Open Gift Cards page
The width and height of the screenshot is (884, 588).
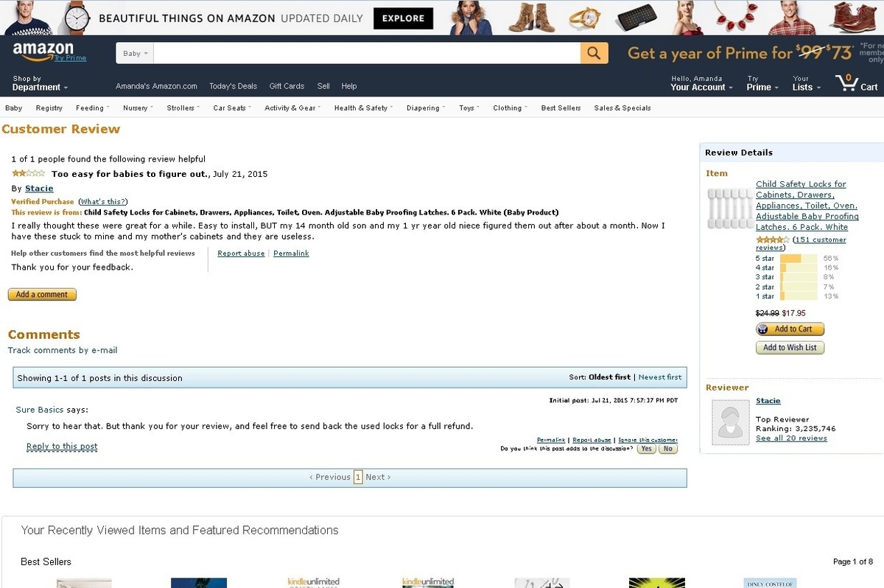(x=287, y=86)
